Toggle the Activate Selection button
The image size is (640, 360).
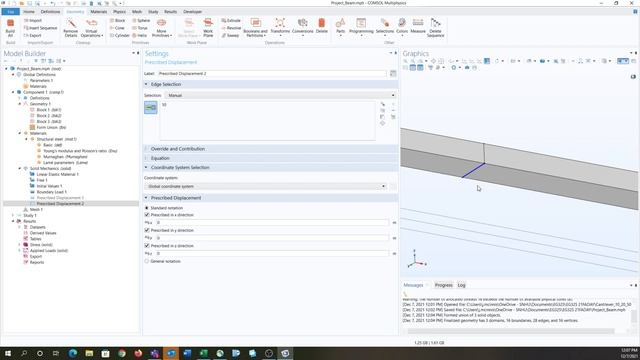[151, 108]
